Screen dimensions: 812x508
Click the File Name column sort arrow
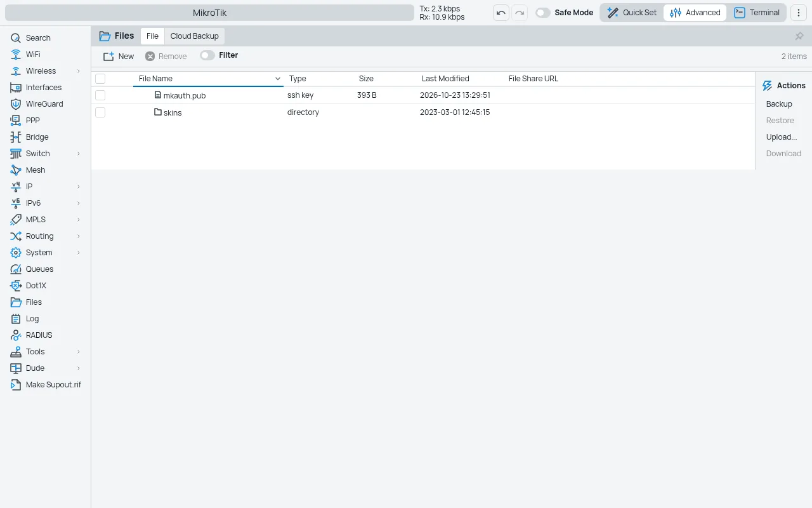pos(277,79)
